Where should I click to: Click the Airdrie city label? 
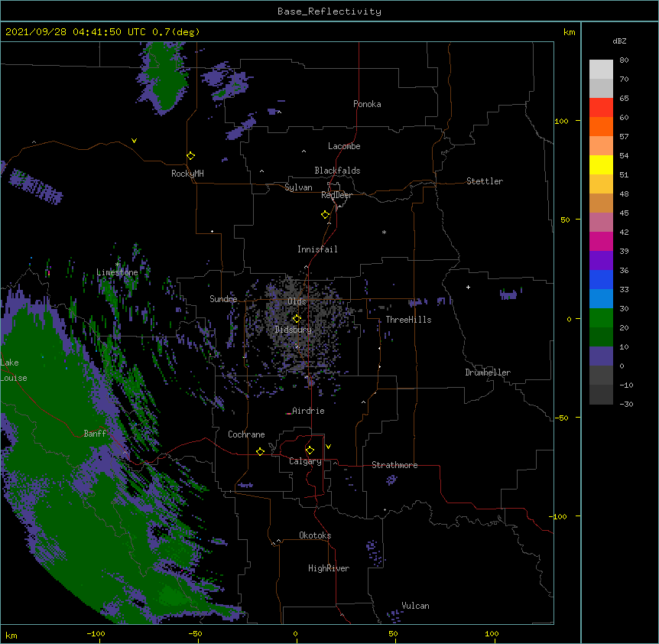[308, 411]
